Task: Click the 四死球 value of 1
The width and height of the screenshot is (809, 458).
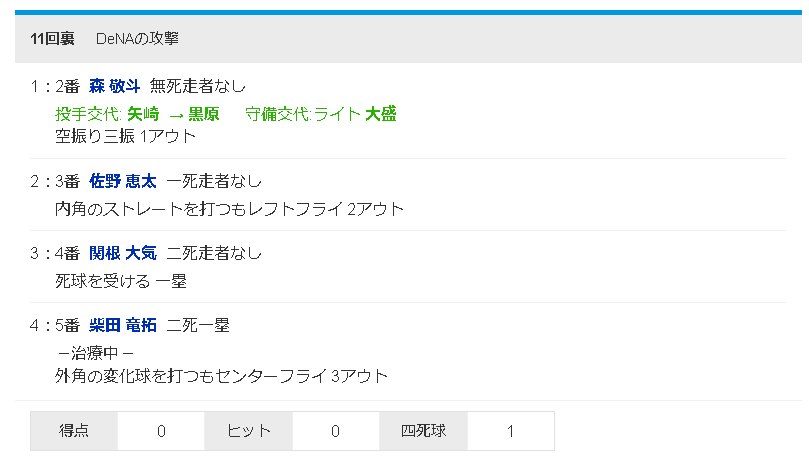Action: coord(511,431)
